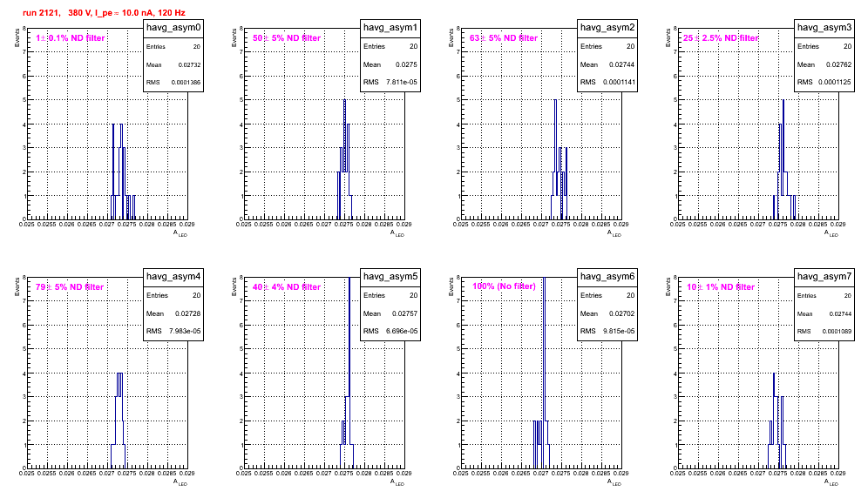Click the Entries row in havg_asym4 box
Screen dimensions: 868x498
(x=173, y=295)
